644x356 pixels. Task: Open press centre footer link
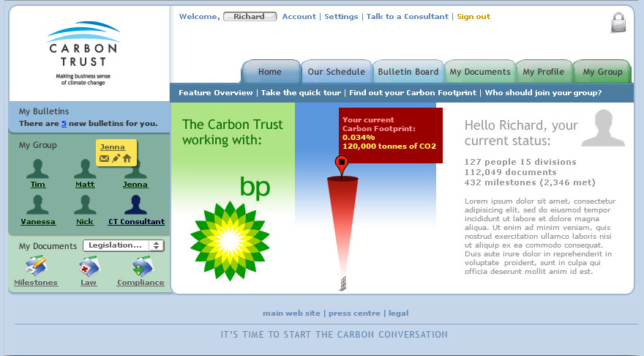(x=354, y=313)
